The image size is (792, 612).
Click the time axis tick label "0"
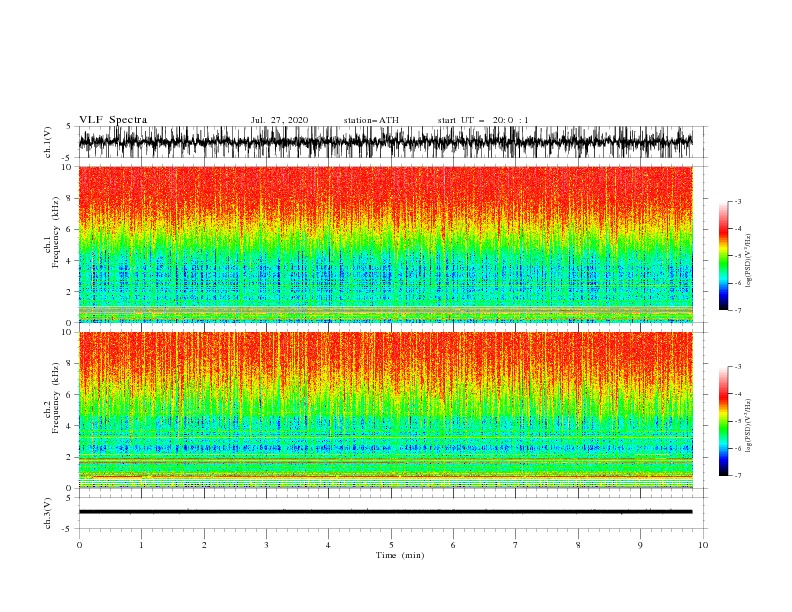tap(79, 545)
